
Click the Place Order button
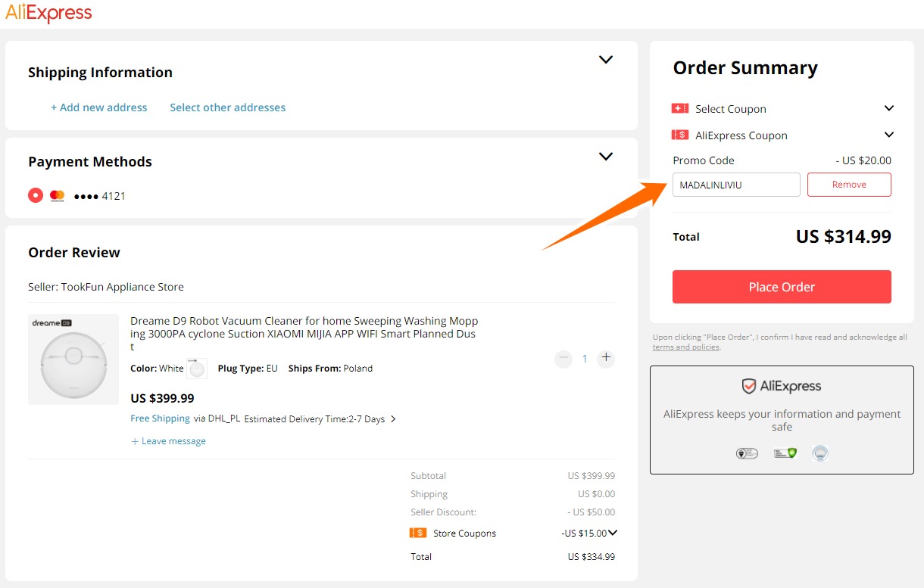point(782,287)
